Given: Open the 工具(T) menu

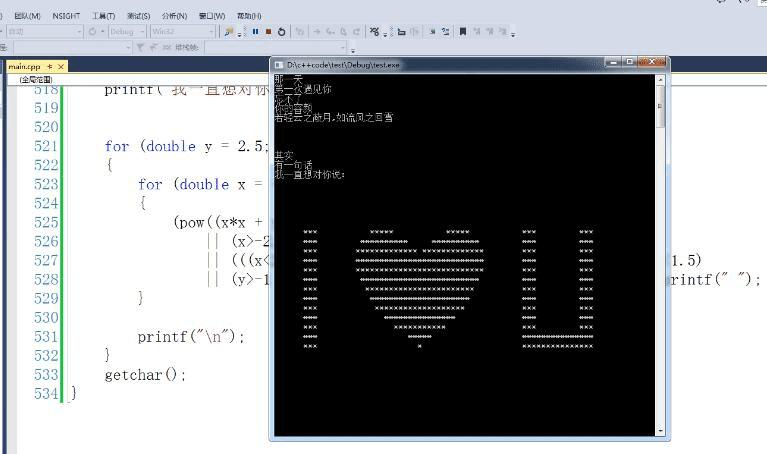Looking at the screenshot, I should pyautogui.click(x=104, y=16).
